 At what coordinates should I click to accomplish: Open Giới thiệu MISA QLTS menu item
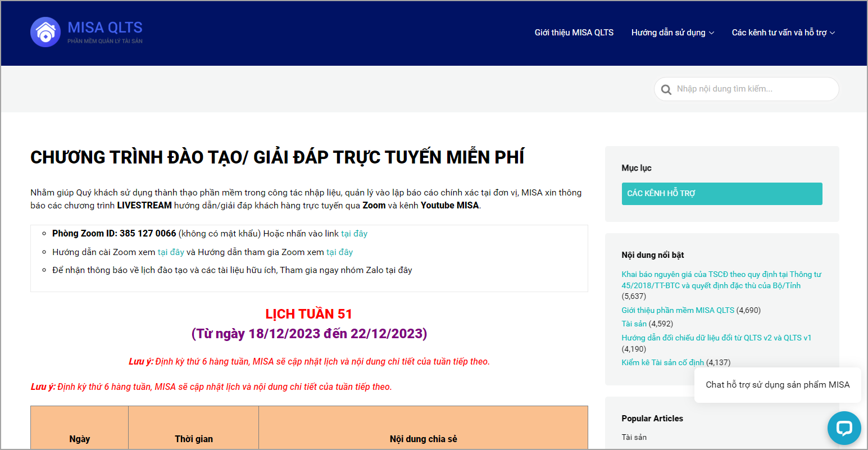(x=574, y=33)
